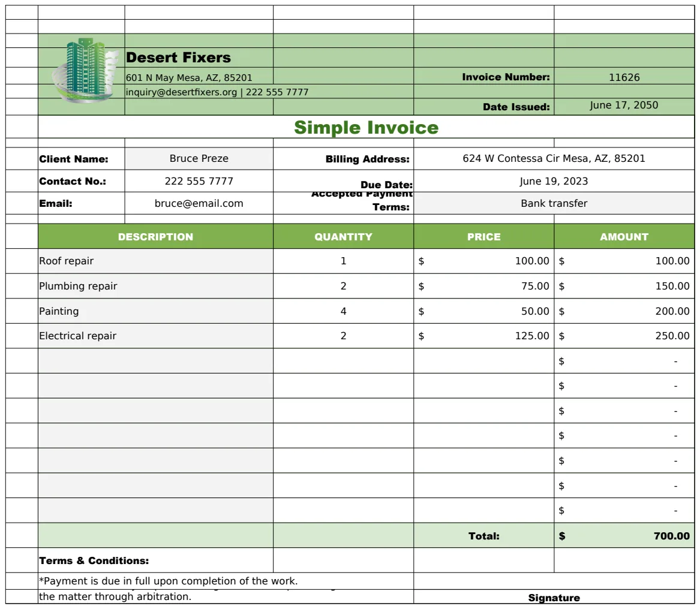Image resolution: width=700 pixels, height=609 pixels.
Task: Click the client's contact number 222 555 7777
Action: pyautogui.click(x=199, y=181)
